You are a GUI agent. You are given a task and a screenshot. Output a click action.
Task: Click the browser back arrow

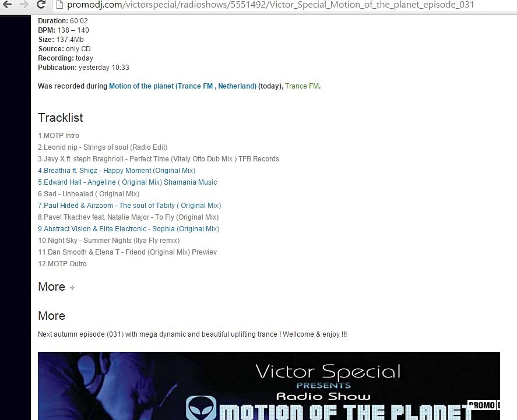tap(8, 5)
